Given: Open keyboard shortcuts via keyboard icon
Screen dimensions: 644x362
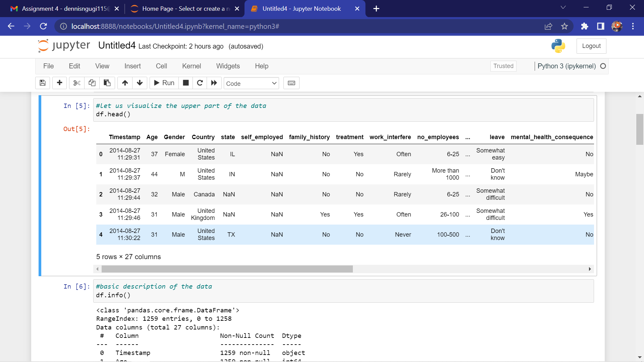Looking at the screenshot, I should click(x=291, y=83).
